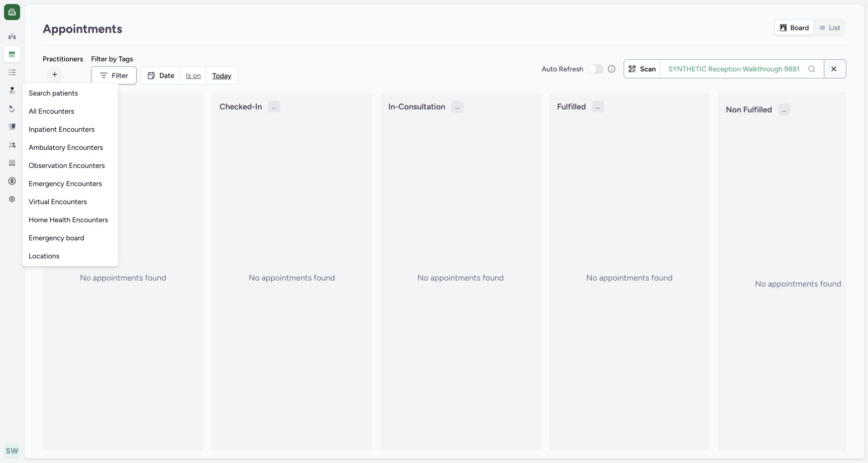Toggle the Auto Refresh switch

click(595, 69)
